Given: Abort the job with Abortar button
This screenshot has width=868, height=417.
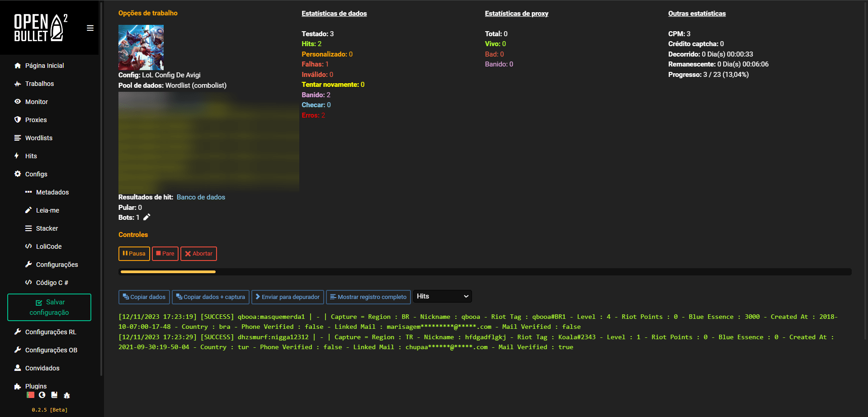Looking at the screenshot, I should tap(198, 254).
